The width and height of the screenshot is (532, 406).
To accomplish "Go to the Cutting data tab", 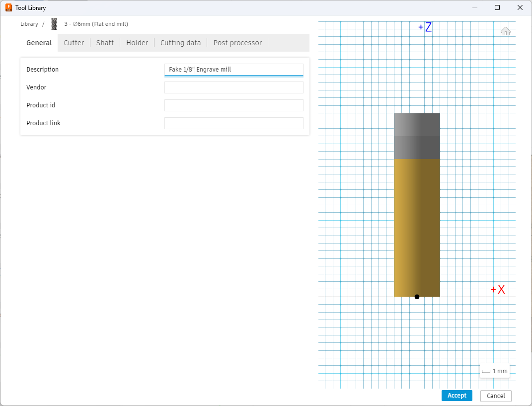I will click(x=180, y=43).
